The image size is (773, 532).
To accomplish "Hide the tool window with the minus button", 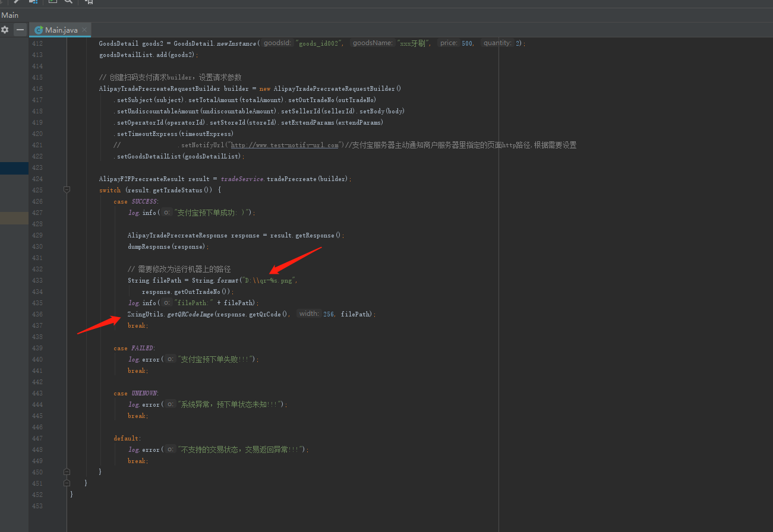I will point(21,30).
